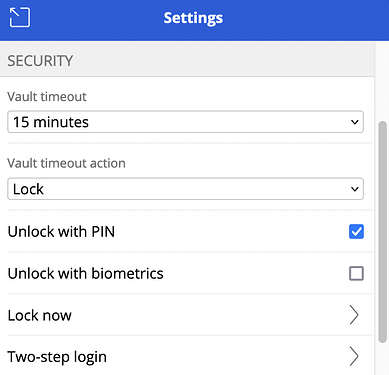Pop out the extension to a new window
Viewport: 389px width, 375px height.
(20, 17)
